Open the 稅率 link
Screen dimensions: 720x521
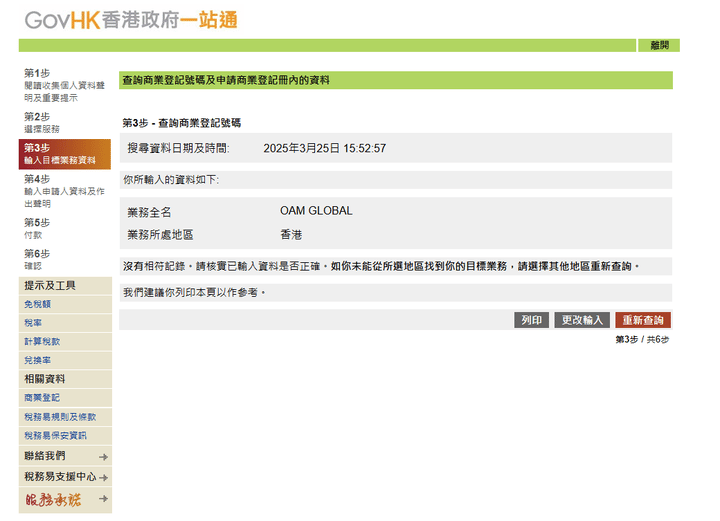(x=33, y=323)
